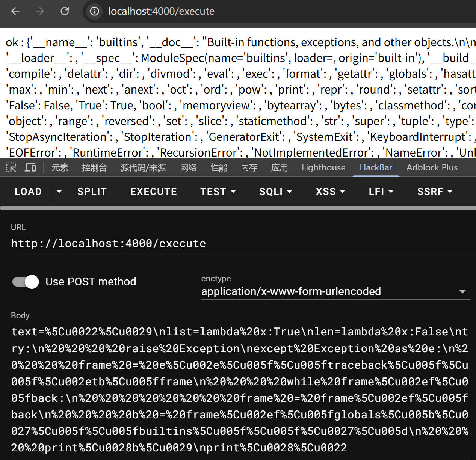Click the browser address bar URL
Image resolution: width=476 pixels, height=460 pixels.
pyautogui.click(x=161, y=11)
